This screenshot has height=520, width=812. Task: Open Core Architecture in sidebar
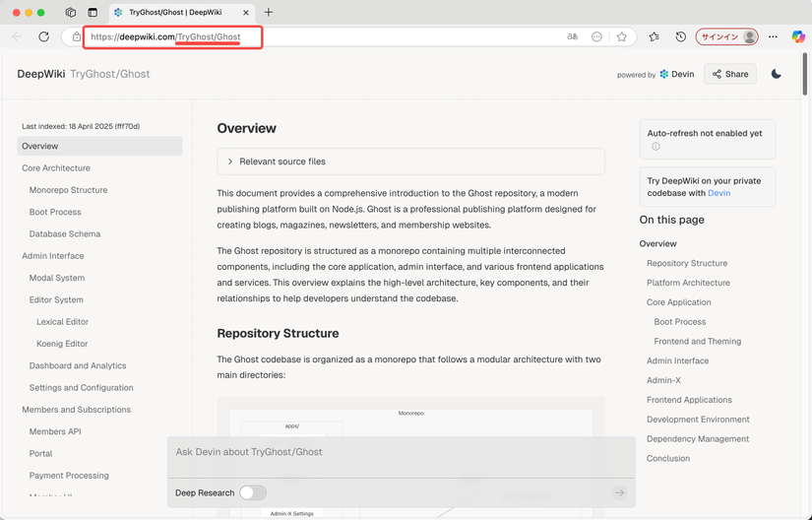(x=56, y=168)
